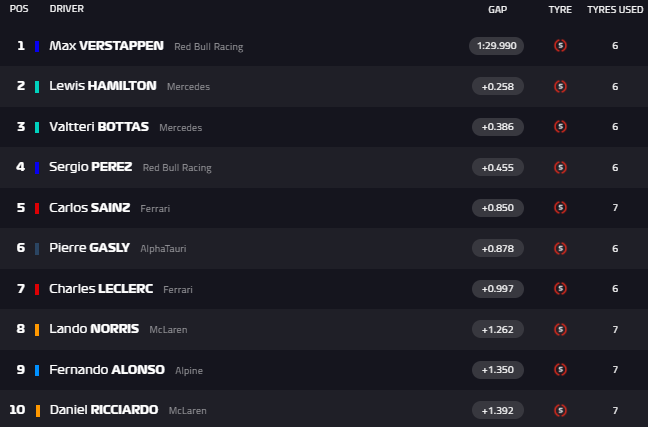Image resolution: width=648 pixels, height=427 pixels.
Task: Click the +1.350 gap badge for Alonso
Action: 497,370
